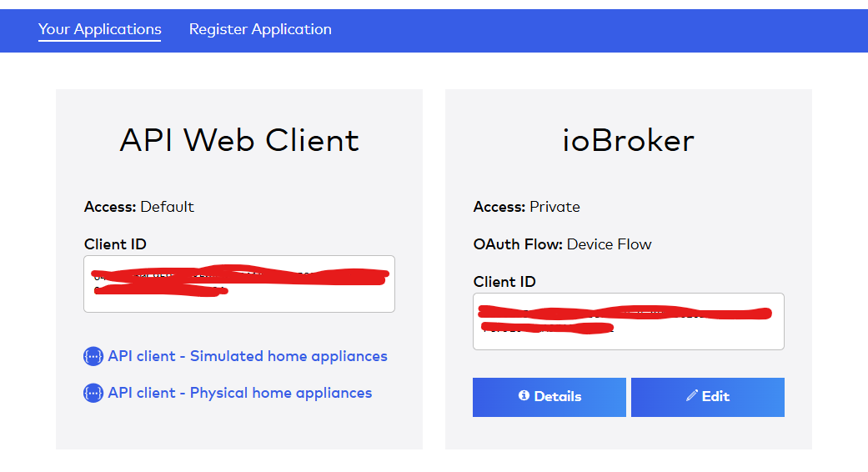Viewport: 868px width, 472px height.
Task: Click the OAuth Flow: Device Flow text
Action: click(x=563, y=244)
